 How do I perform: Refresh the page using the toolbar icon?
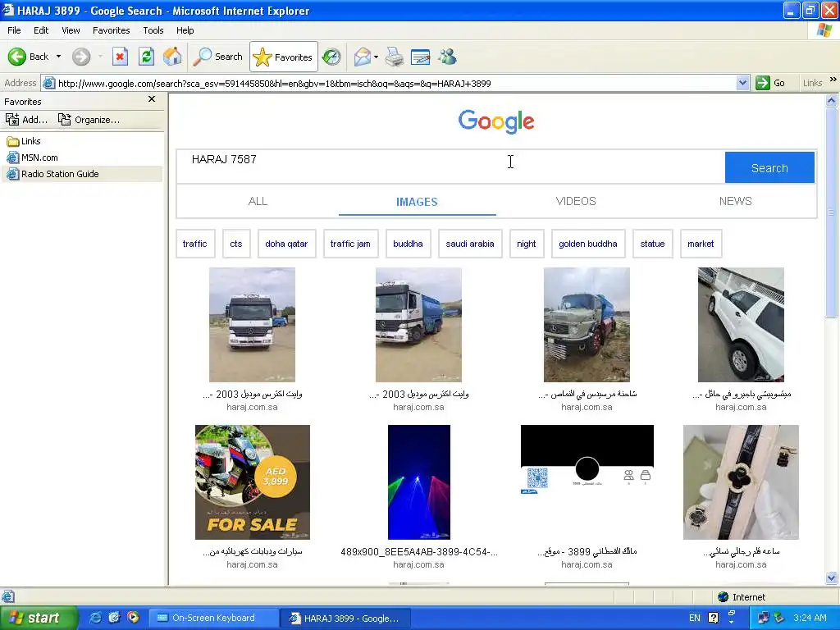tap(146, 57)
